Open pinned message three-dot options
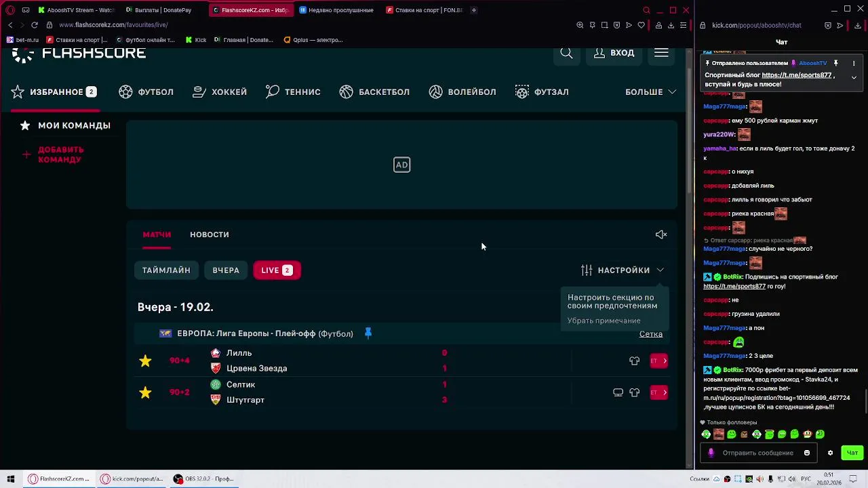The height and width of the screenshot is (488, 868). point(854,63)
